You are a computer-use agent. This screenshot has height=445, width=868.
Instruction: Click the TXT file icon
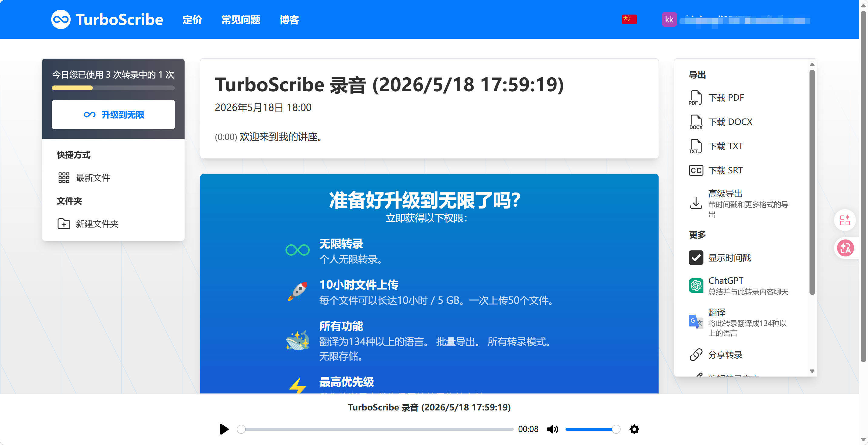[695, 146]
